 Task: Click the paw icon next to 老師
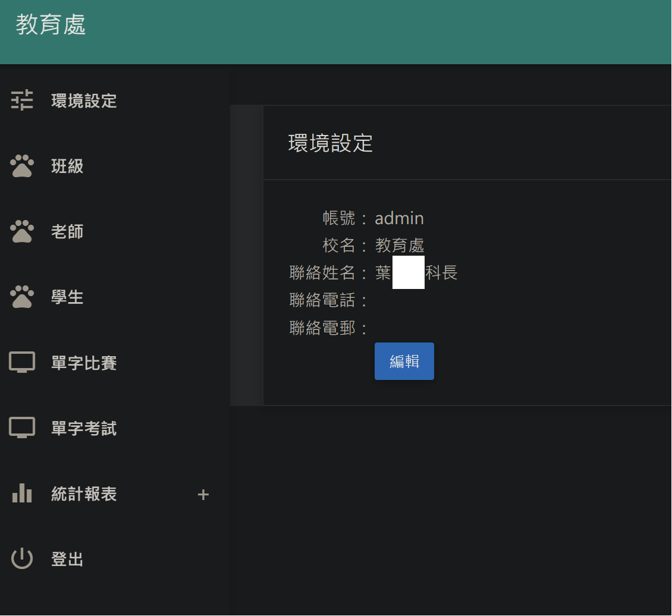(x=22, y=231)
